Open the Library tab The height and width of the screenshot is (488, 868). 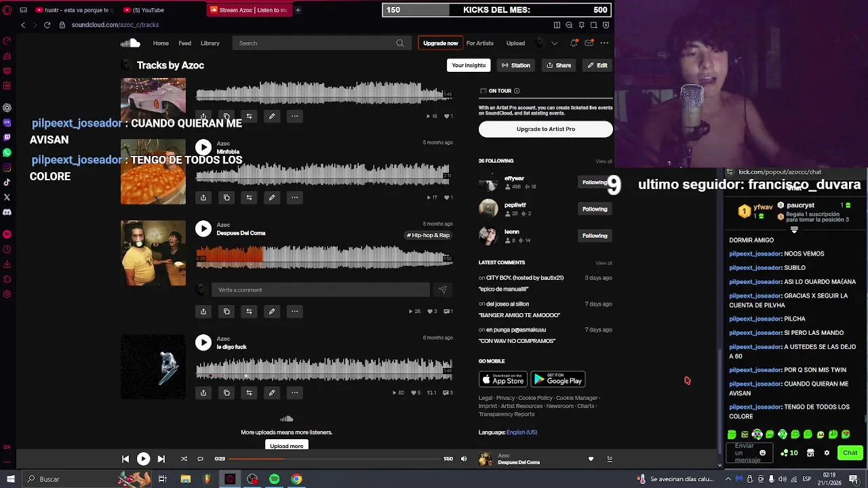coord(210,43)
